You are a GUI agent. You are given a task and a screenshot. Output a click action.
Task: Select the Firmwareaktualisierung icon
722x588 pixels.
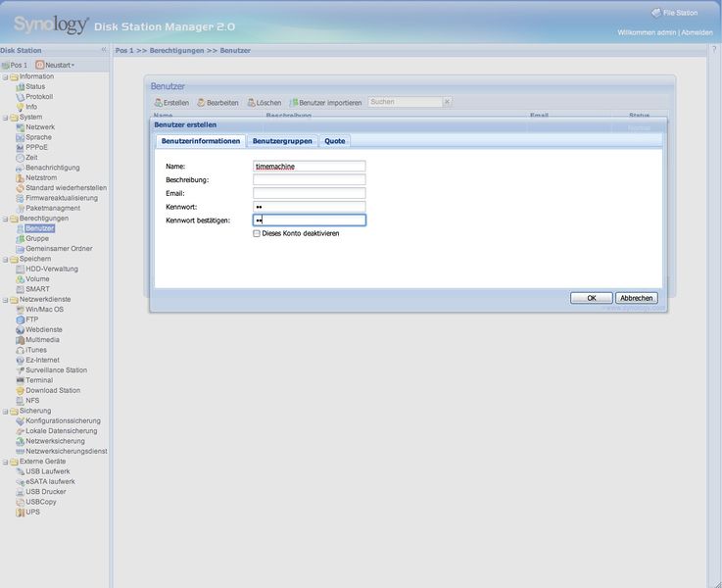pos(20,198)
